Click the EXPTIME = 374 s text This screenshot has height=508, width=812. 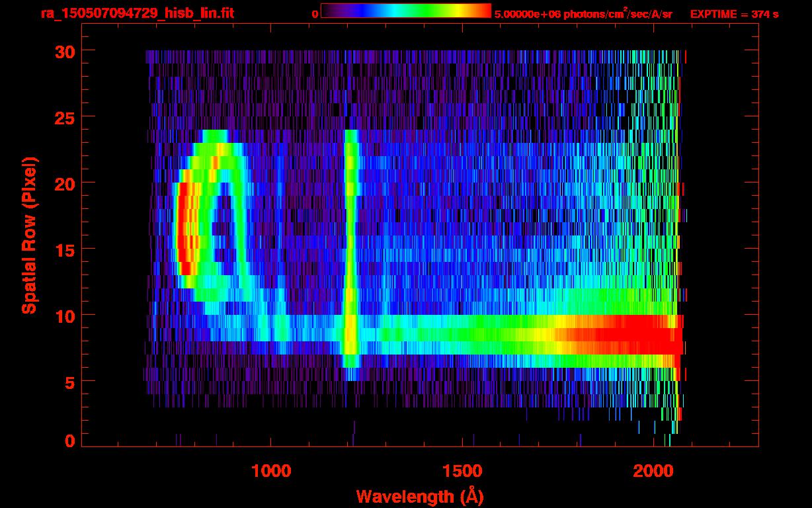pyautogui.click(x=734, y=14)
